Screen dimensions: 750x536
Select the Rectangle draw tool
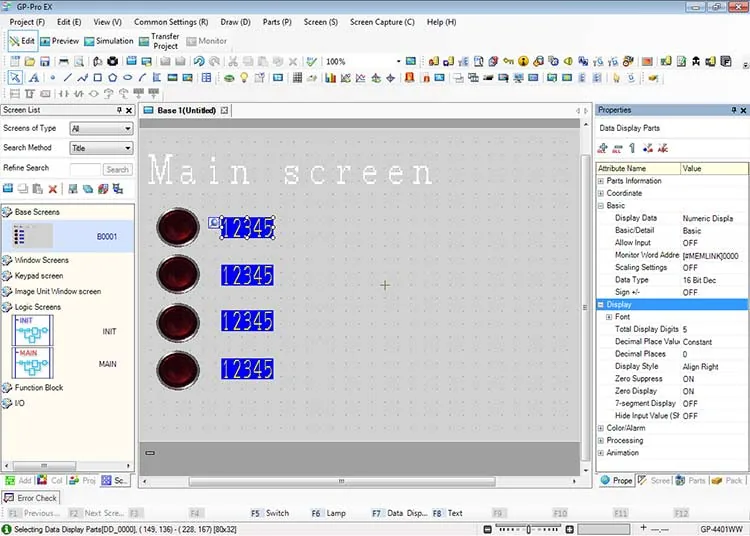98,77
